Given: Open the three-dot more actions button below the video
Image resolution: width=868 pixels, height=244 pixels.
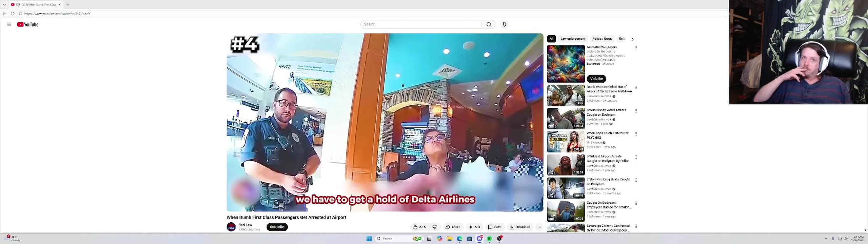Looking at the screenshot, I should [539, 227].
